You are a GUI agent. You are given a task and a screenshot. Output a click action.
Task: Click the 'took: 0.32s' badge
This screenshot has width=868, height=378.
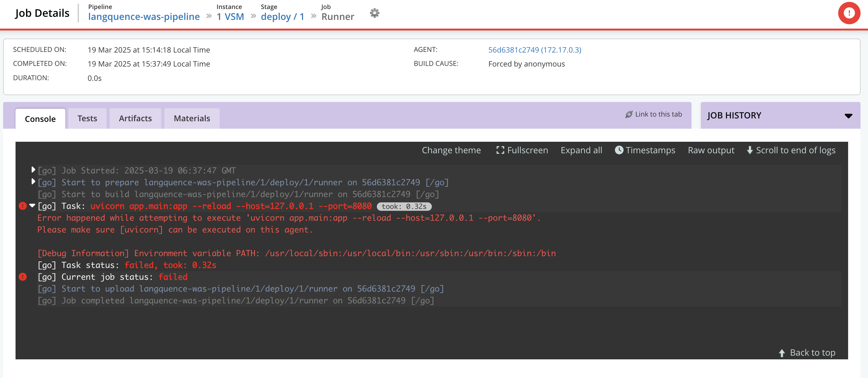404,206
